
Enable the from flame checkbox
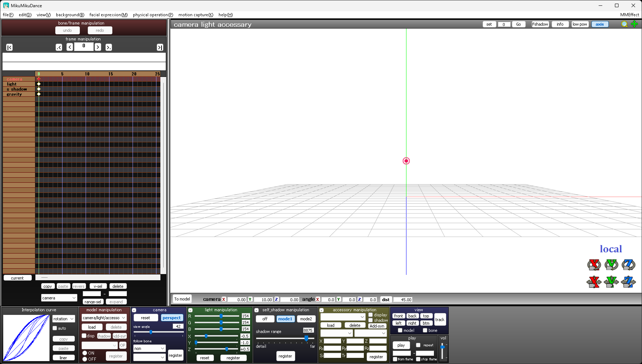click(395, 359)
